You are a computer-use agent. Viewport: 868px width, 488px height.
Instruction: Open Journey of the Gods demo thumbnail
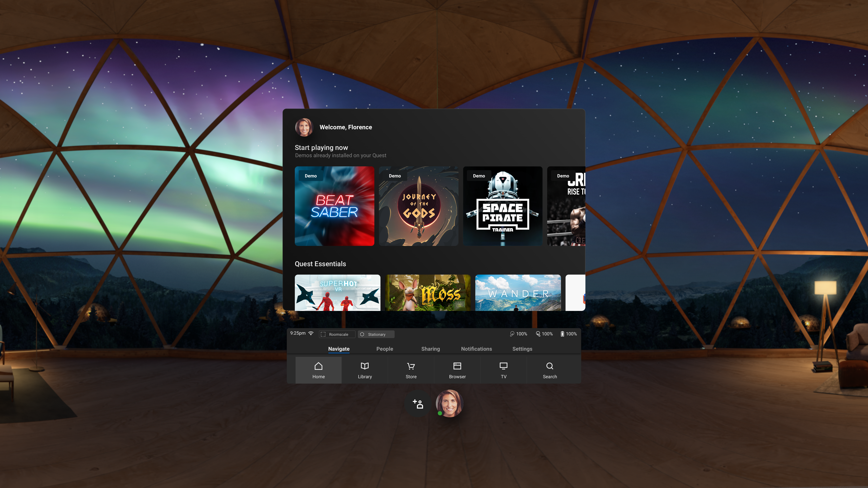(x=419, y=206)
